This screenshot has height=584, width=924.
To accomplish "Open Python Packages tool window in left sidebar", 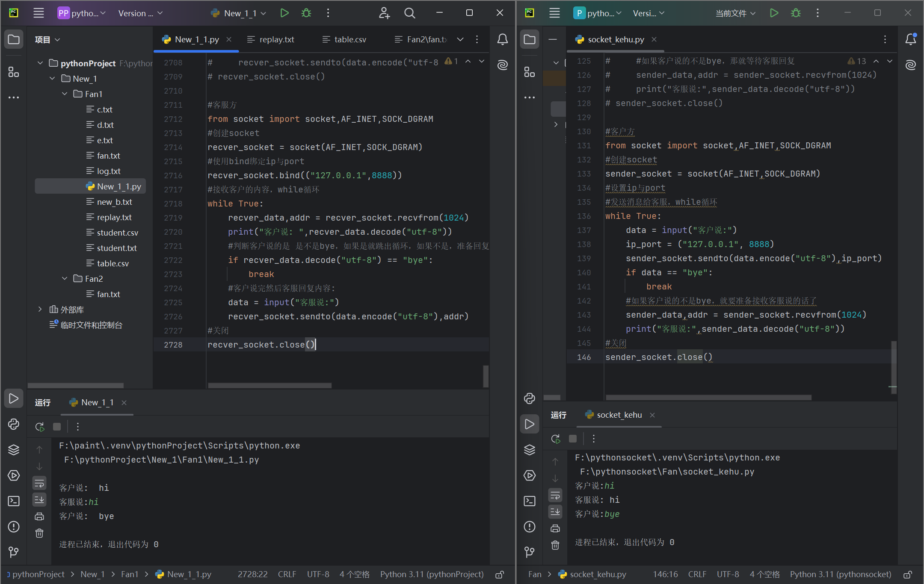I will [14, 450].
